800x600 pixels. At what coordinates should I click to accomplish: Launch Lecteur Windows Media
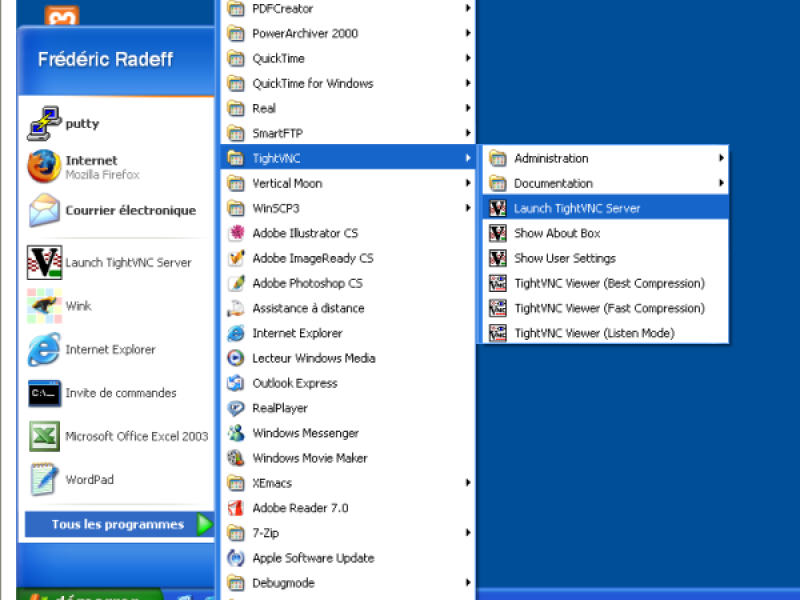pyautogui.click(x=349, y=358)
